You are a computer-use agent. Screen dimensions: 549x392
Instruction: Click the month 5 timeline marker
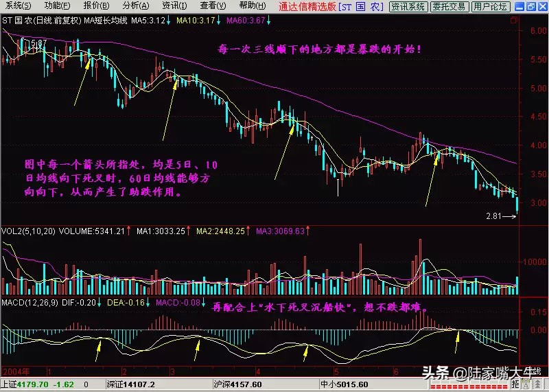pyautogui.click(x=336, y=371)
